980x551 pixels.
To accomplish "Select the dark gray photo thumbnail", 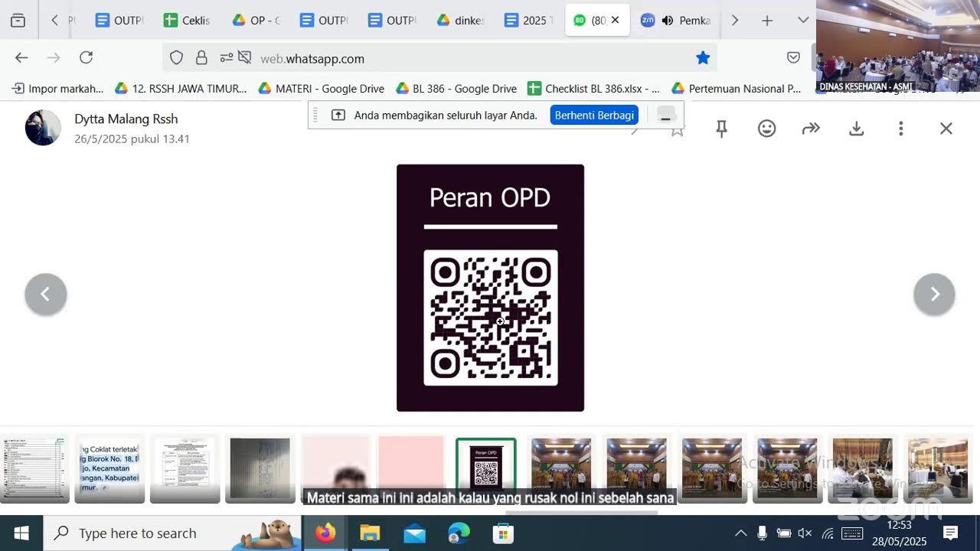I will coord(260,469).
